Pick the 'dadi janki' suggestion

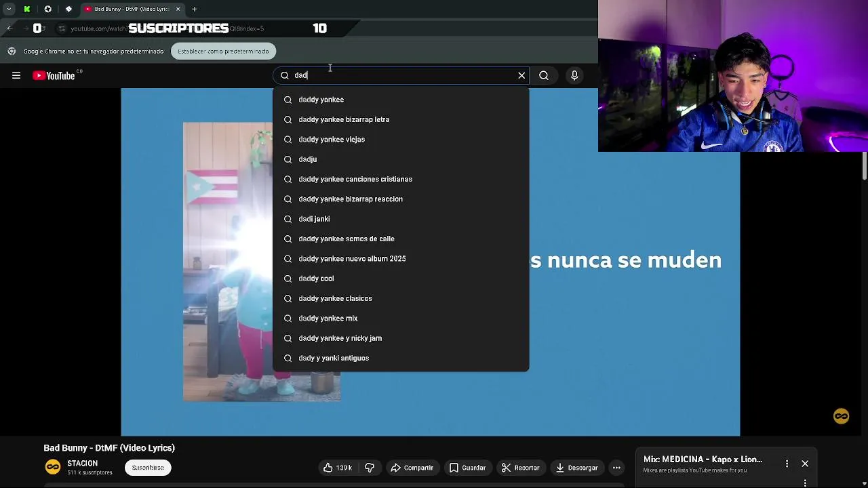coord(401,219)
